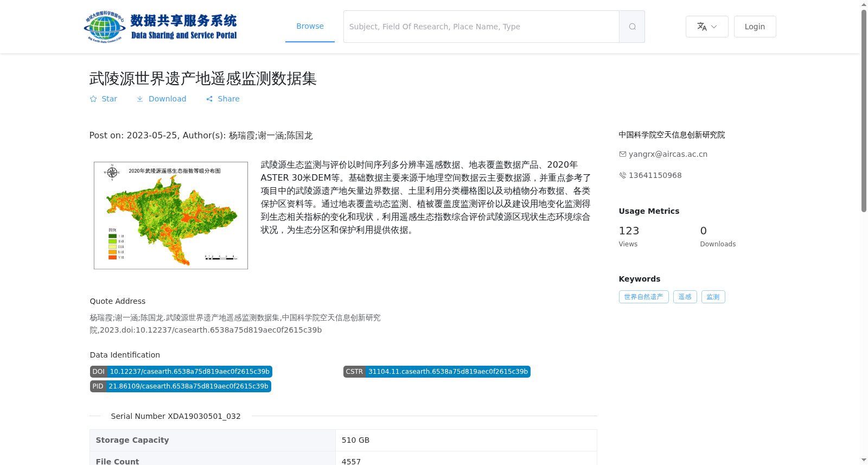Click the 510 GB storage capacity value

click(x=355, y=440)
